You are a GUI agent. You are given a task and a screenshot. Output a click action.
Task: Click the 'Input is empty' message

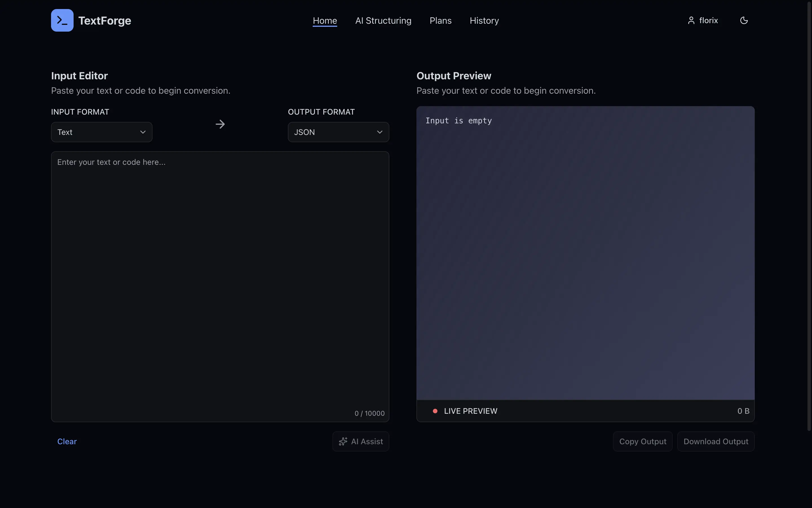459,121
